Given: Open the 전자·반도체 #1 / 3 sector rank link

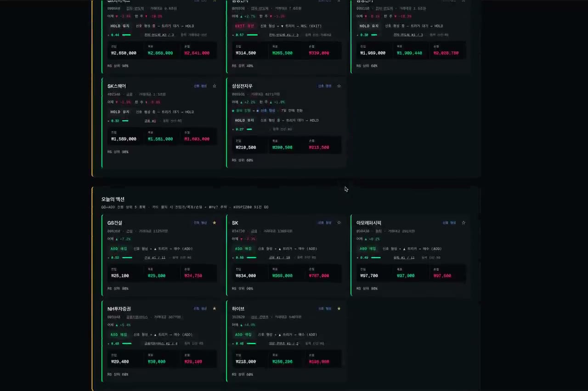Looking at the screenshot, I should (x=283, y=35).
